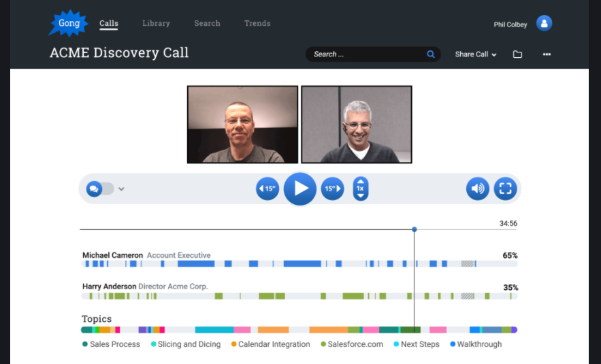Open the Trends tab
Image resolution: width=601 pixels, height=364 pixels.
coord(257,23)
